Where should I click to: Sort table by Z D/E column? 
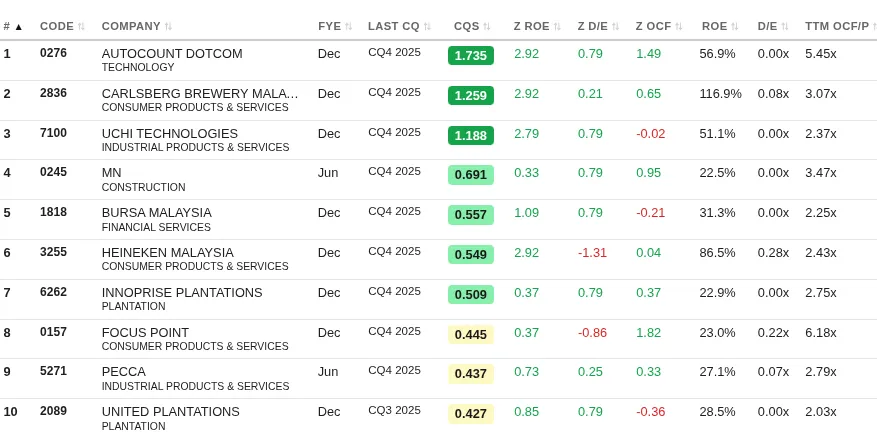click(x=598, y=26)
